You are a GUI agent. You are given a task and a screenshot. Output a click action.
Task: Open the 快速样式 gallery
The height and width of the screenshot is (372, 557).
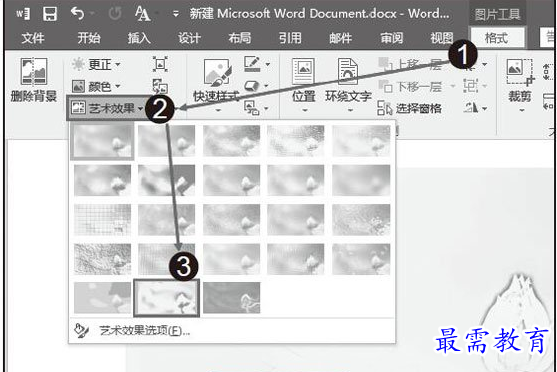(x=217, y=85)
